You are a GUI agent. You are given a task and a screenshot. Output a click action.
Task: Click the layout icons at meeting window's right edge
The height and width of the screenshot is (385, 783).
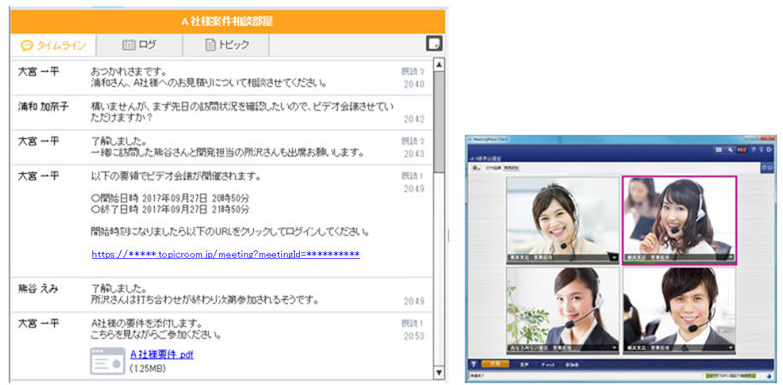(768, 168)
